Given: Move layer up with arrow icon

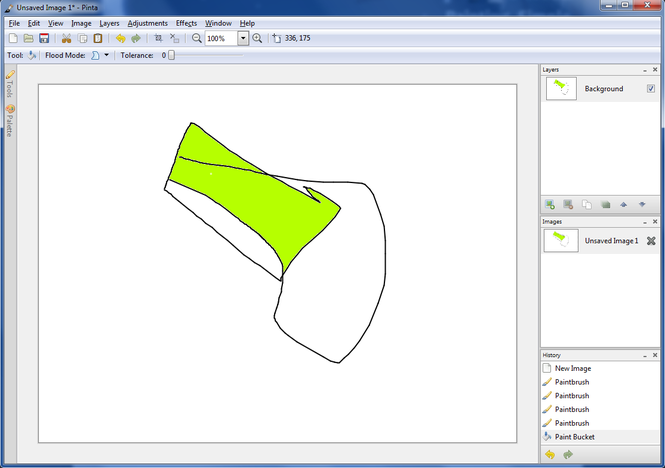Looking at the screenshot, I should tap(623, 204).
